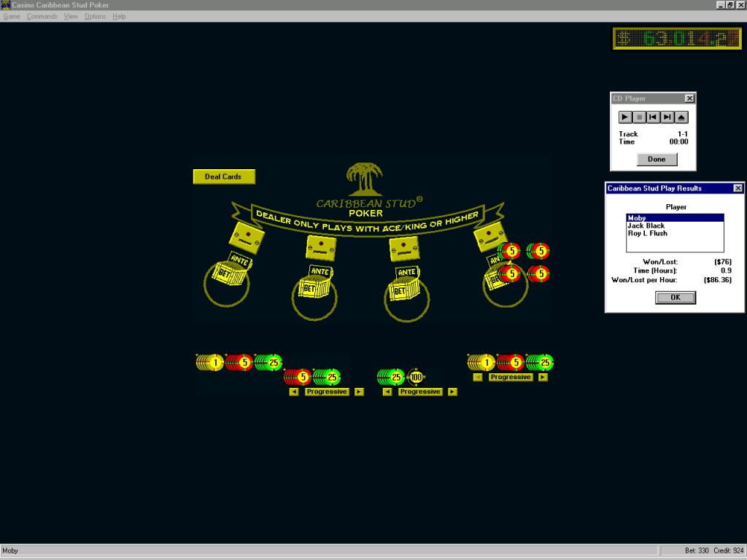Pick the $1 chip at the rightmost seat

tap(481, 363)
